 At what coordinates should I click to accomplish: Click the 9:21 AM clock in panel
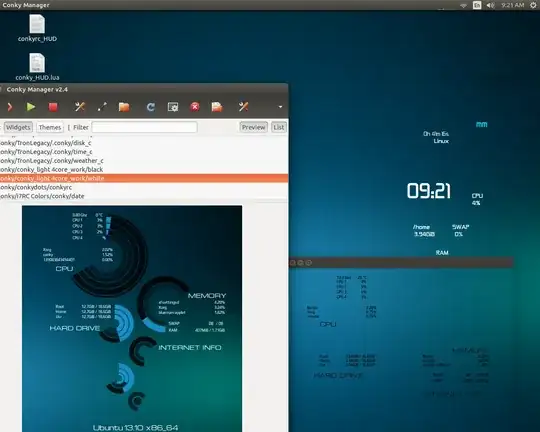click(x=512, y=5)
